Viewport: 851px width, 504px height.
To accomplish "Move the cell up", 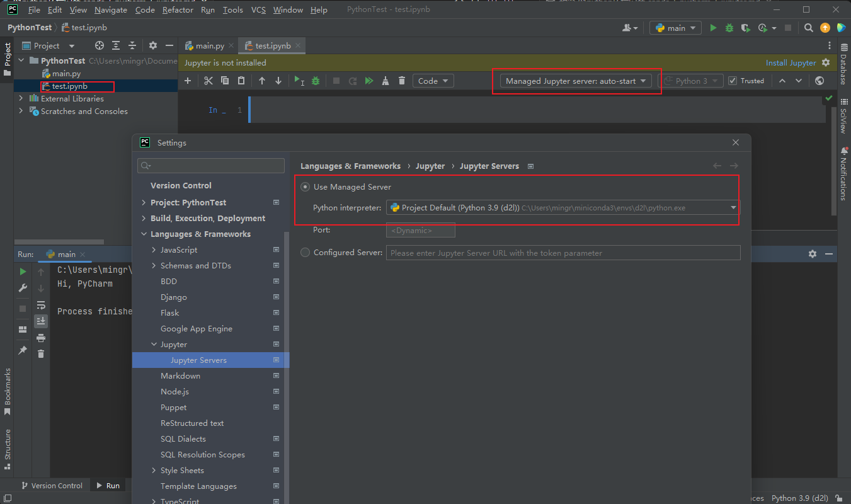I will click(x=262, y=81).
